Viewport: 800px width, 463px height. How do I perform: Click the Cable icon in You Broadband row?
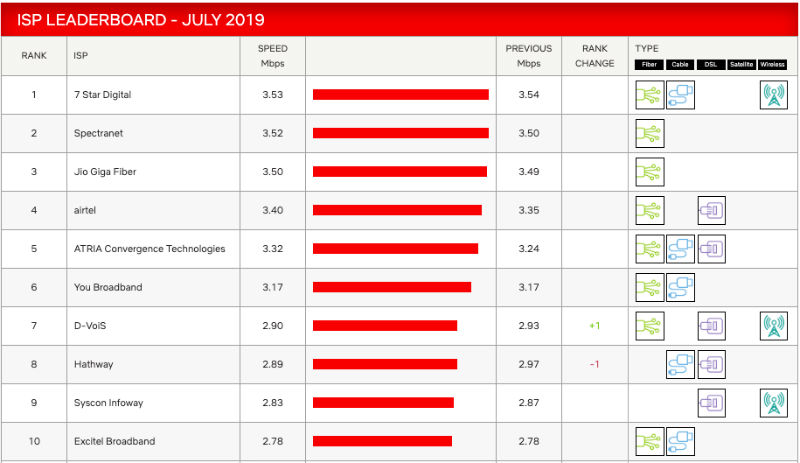[x=680, y=287]
